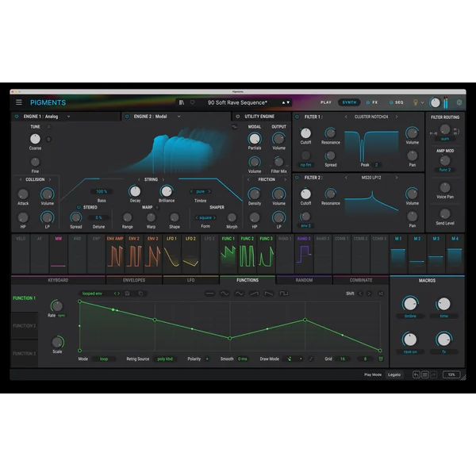Switch to the KEYBOARD tab
The height and width of the screenshot is (476, 476).
pyautogui.click(x=58, y=280)
